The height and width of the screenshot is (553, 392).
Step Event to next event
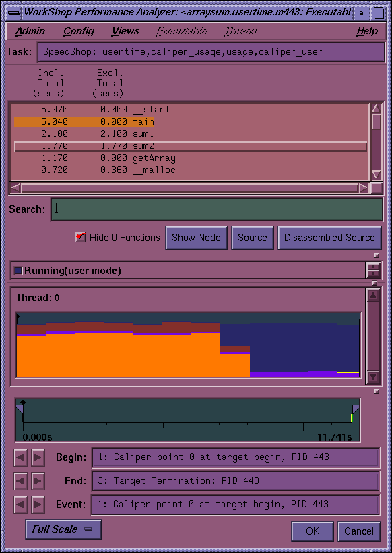point(38,505)
